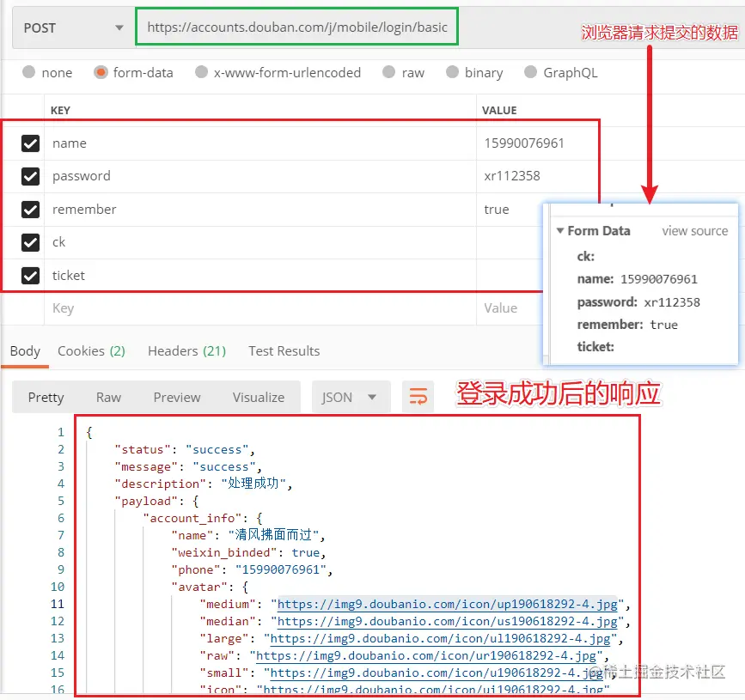
Task: Click the request URL field
Action: point(297,27)
